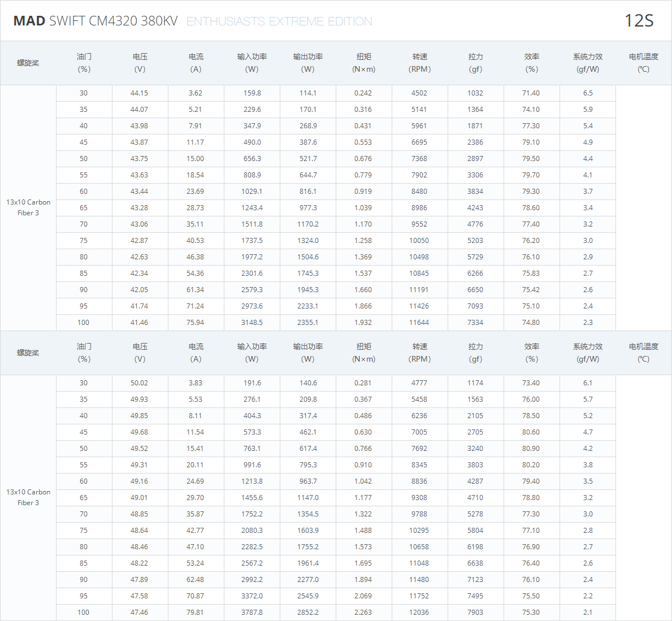Select current cell 23.69
The height and width of the screenshot is (621, 672).
[196, 192]
